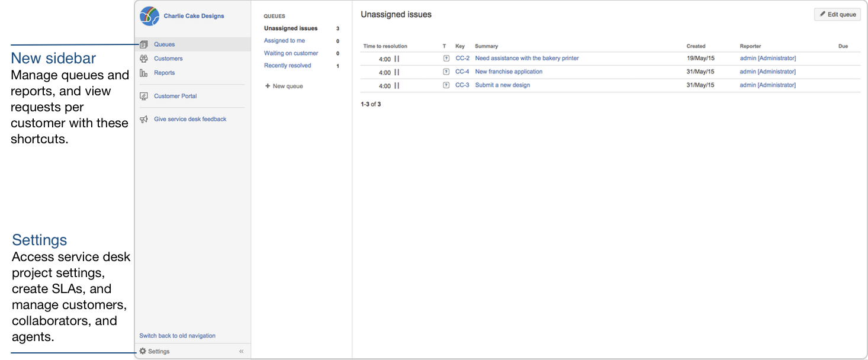
Task: Open issue key CC-3
Action: (x=462, y=85)
